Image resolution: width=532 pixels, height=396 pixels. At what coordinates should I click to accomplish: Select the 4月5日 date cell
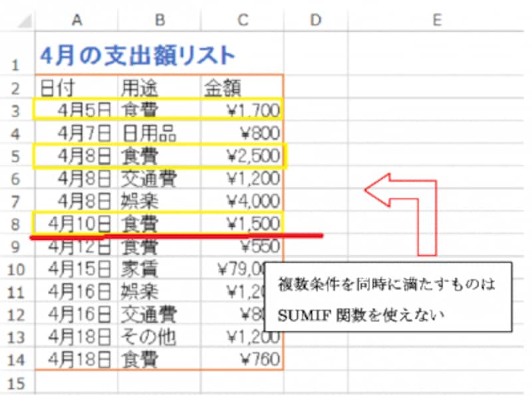76,110
